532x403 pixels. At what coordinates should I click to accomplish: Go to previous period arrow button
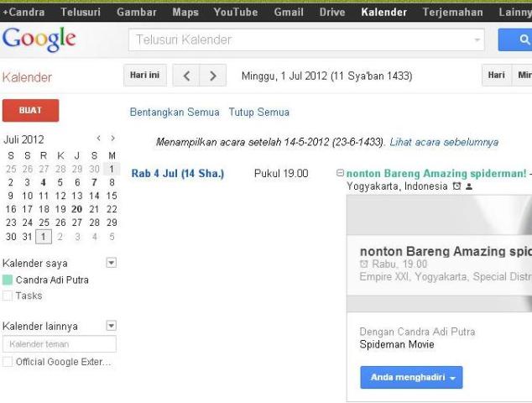click(186, 76)
